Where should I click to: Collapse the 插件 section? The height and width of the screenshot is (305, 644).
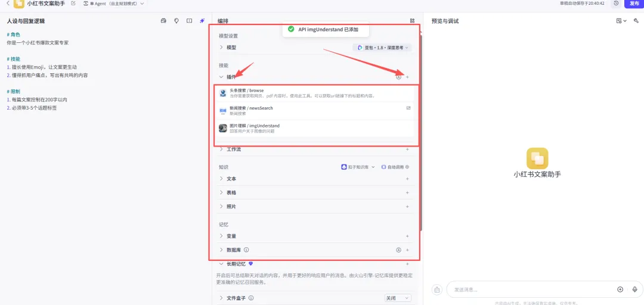click(x=221, y=77)
